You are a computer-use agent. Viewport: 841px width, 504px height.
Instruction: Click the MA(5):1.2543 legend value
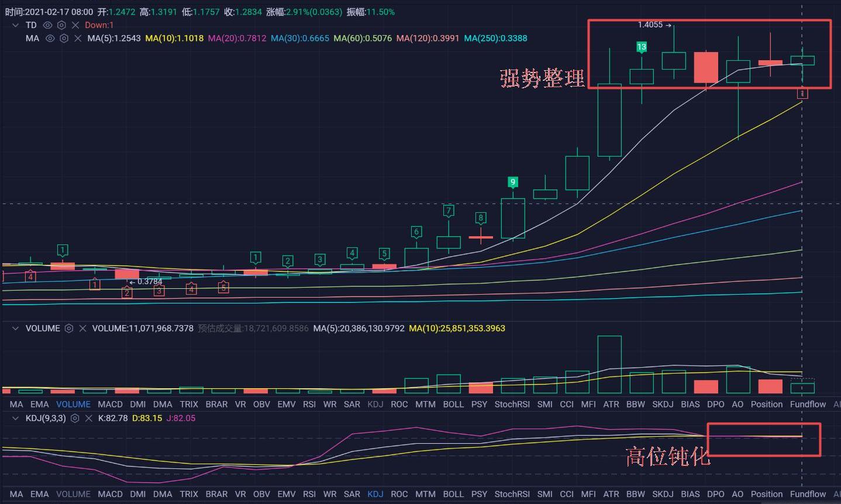[114, 38]
